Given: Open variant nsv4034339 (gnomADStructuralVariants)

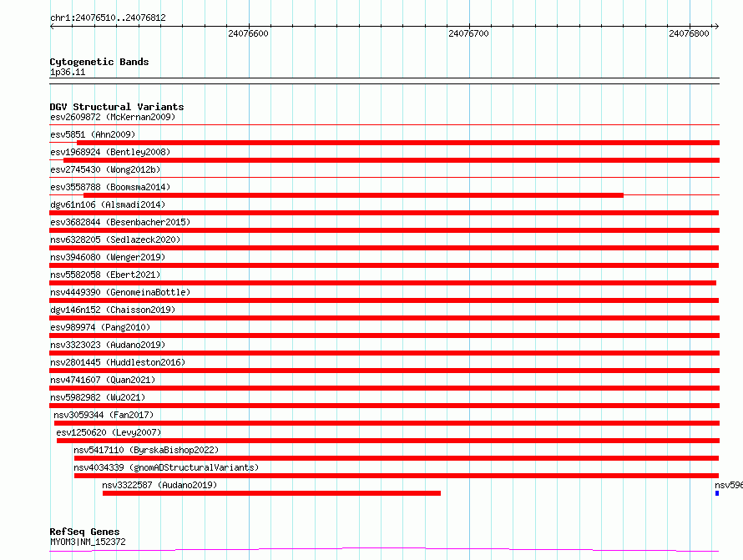Looking at the screenshot, I should pos(166,467).
